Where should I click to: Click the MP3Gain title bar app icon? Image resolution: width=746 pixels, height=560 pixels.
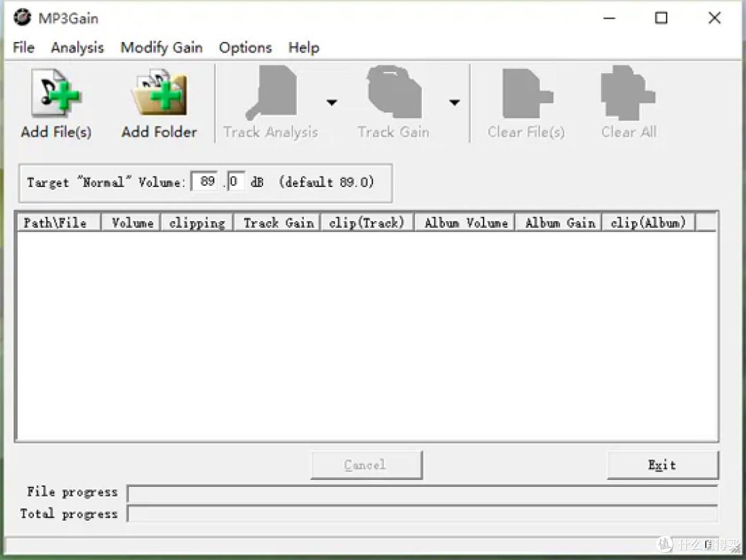click(22, 17)
